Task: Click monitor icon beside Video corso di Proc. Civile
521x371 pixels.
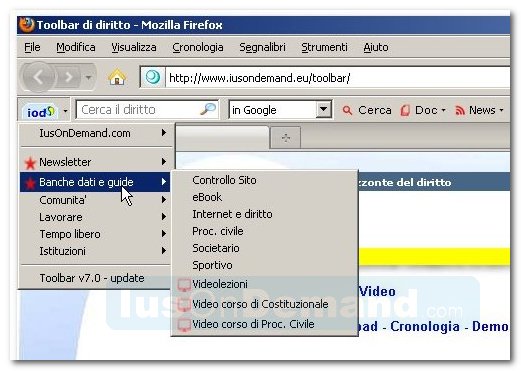Action: pos(184,325)
